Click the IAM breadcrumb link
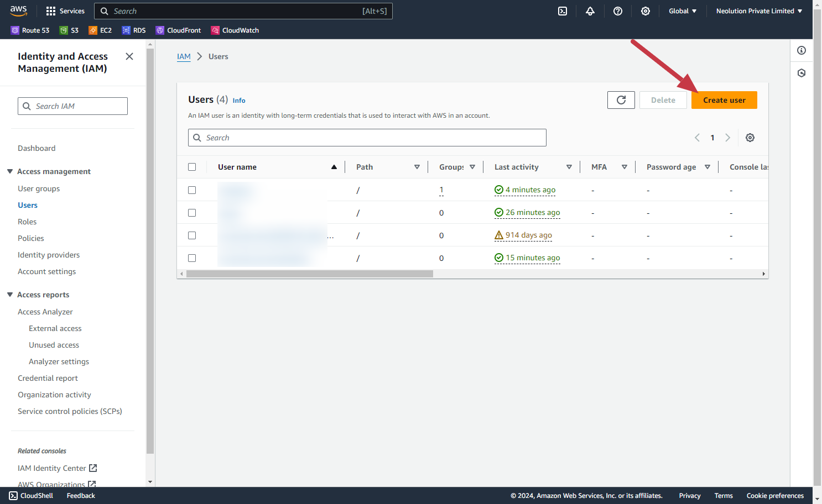Image resolution: width=822 pixels, height=504 pixels. coord(184,56)
